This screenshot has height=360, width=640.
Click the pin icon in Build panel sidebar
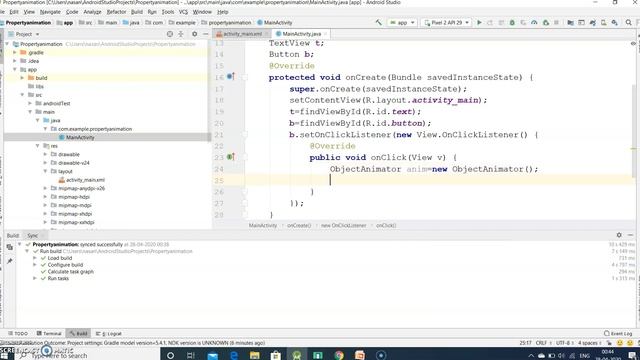10,261
